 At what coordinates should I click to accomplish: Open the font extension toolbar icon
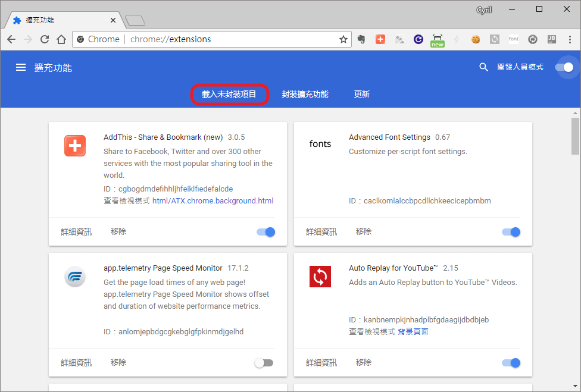[514, 39]
